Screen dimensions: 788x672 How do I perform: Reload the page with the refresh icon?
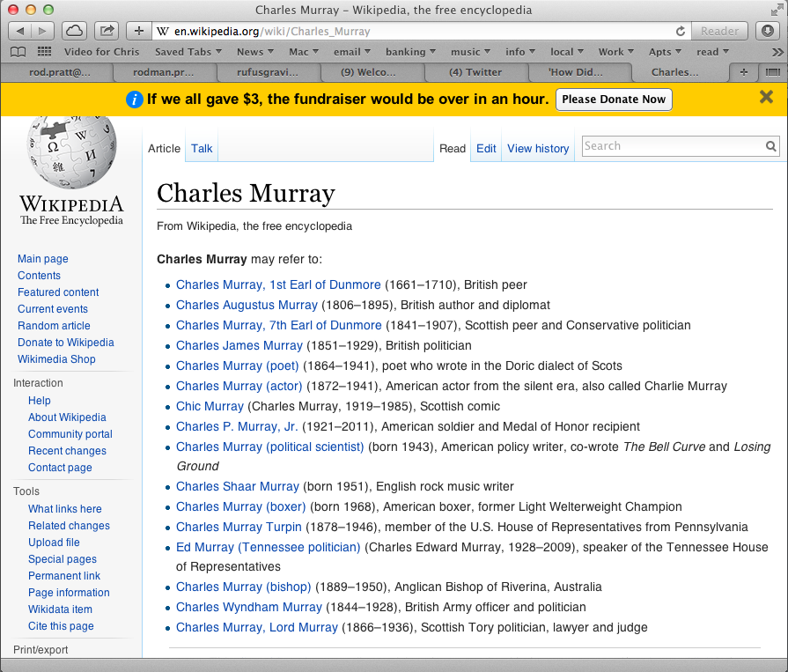tap(681, 31)
